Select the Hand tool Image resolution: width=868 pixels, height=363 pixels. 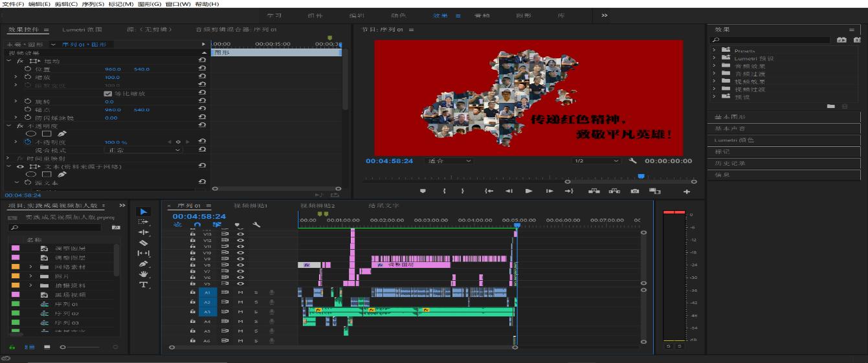[144, 274]
